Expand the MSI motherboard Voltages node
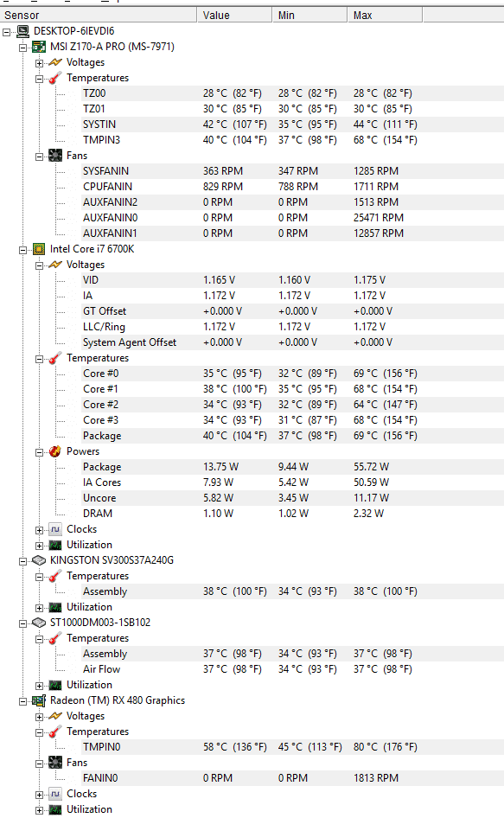Image resolution: width=504 pixels, height=818 pixels. [x=39, y=63]
